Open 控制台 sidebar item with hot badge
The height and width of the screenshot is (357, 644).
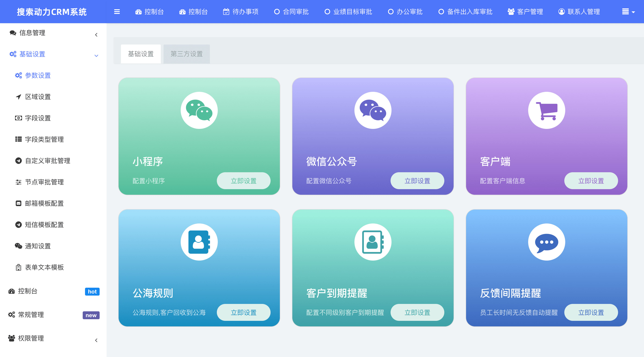(54, 291)
